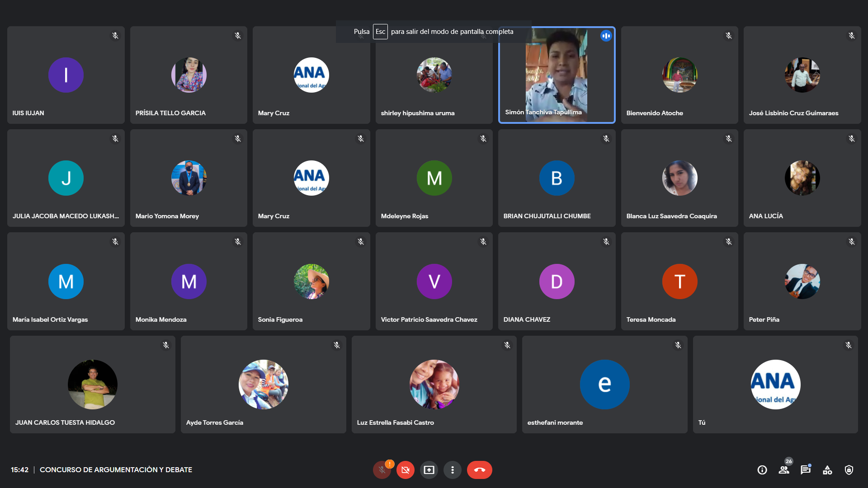Select ANA LUCÍA profile photo
This screenshot has width=868, height=488.
[x=802, y=178]
